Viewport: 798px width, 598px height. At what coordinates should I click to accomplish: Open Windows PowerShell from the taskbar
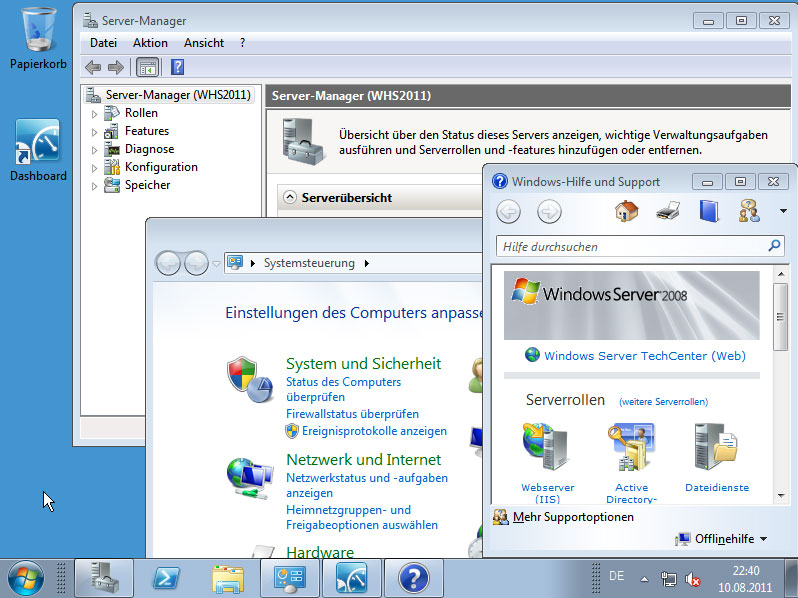click(165, 578)
